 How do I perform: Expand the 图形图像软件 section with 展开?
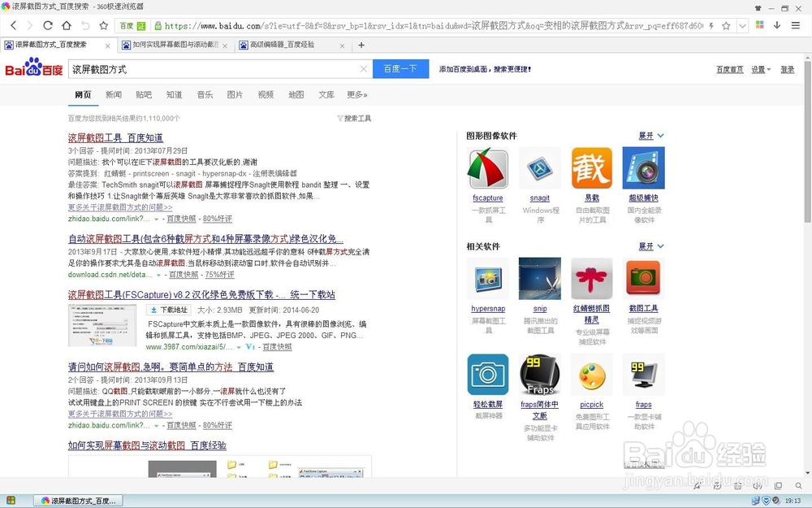651,136
